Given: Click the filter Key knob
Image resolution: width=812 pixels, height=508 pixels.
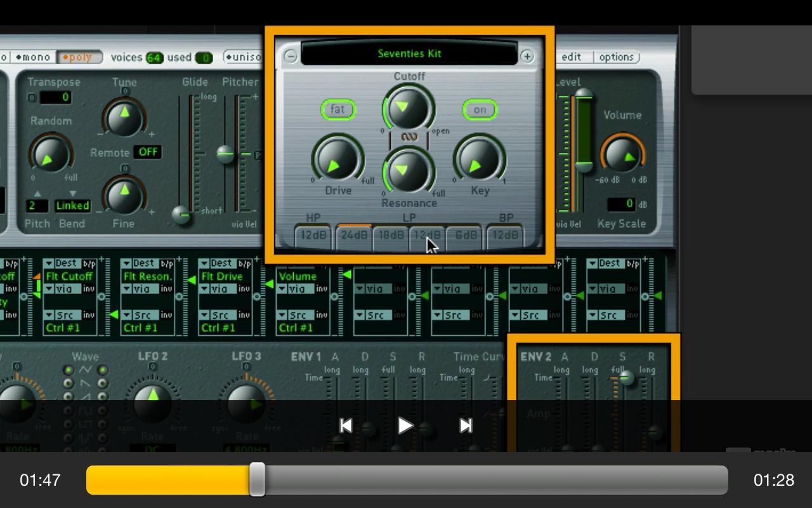Looking at the screenshot, I should [x=479, y=159].
